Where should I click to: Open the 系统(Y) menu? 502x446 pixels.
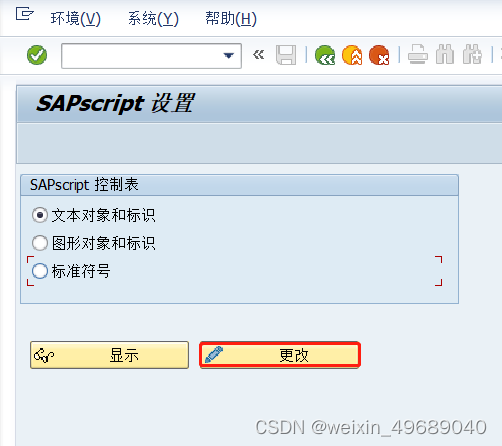pos(153,18)
